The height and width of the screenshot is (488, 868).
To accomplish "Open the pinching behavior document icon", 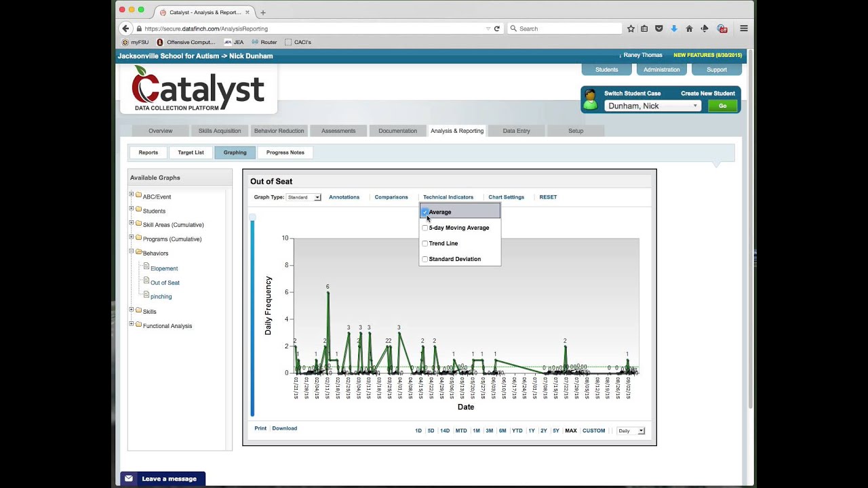I will click(146, 295).
